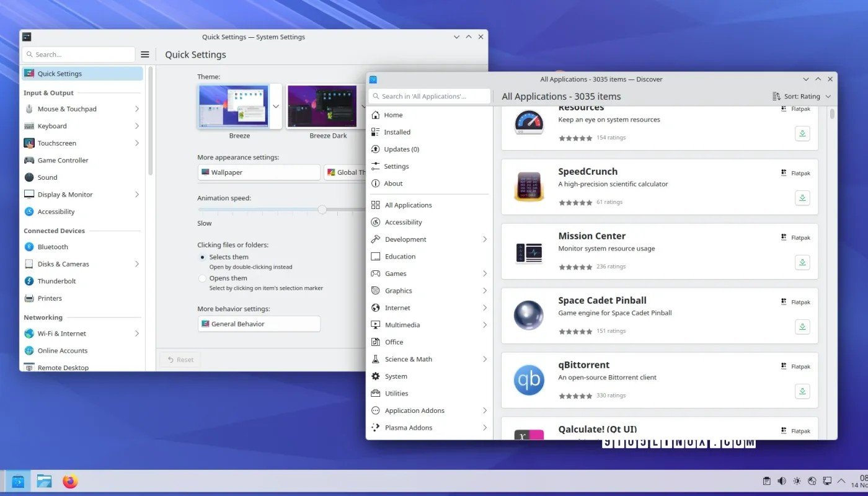Select the 'Opens them' radio button
This screenshot has width=868, height=496.
click(x=201, y=278)
